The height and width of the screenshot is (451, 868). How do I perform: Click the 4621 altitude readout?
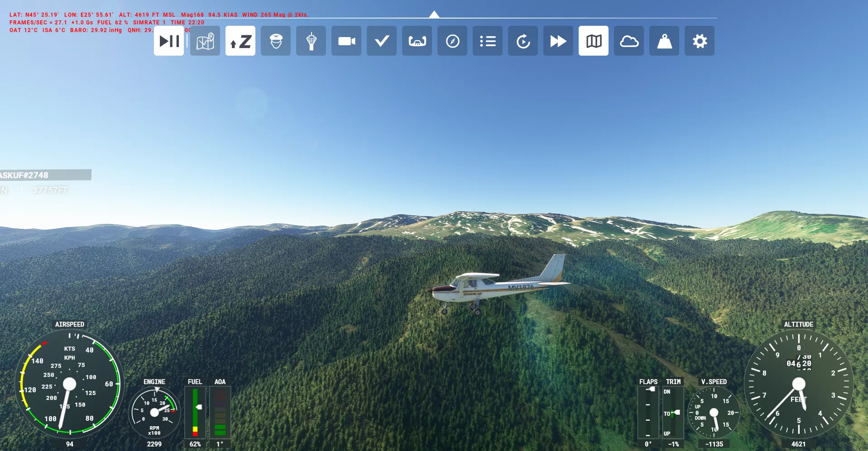(x=799, y=444)
